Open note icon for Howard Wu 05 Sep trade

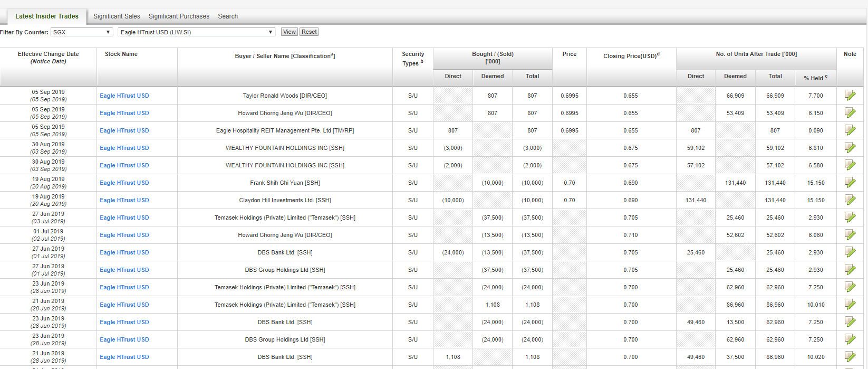coord(850,113)
